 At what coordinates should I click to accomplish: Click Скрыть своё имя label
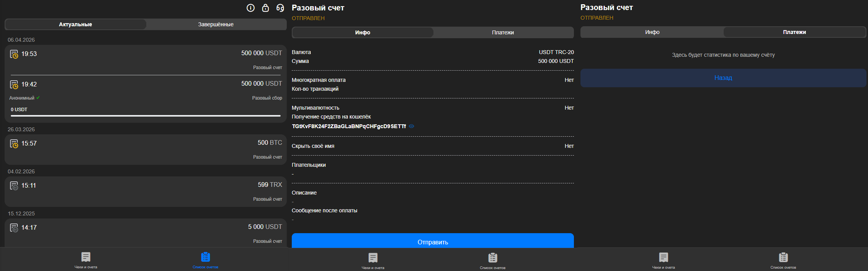pyautogui.click(x=313, y=146)
